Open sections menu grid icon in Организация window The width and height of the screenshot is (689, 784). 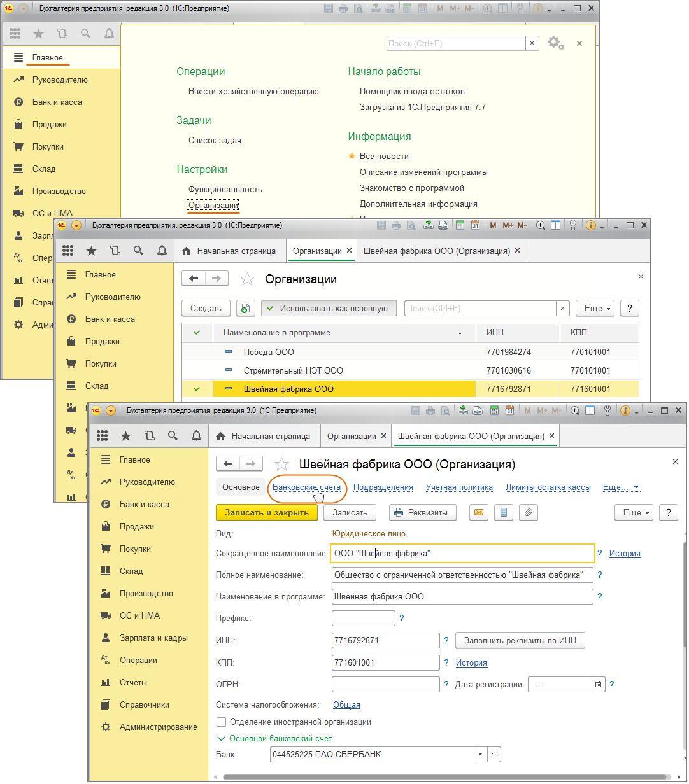(102, 436)
